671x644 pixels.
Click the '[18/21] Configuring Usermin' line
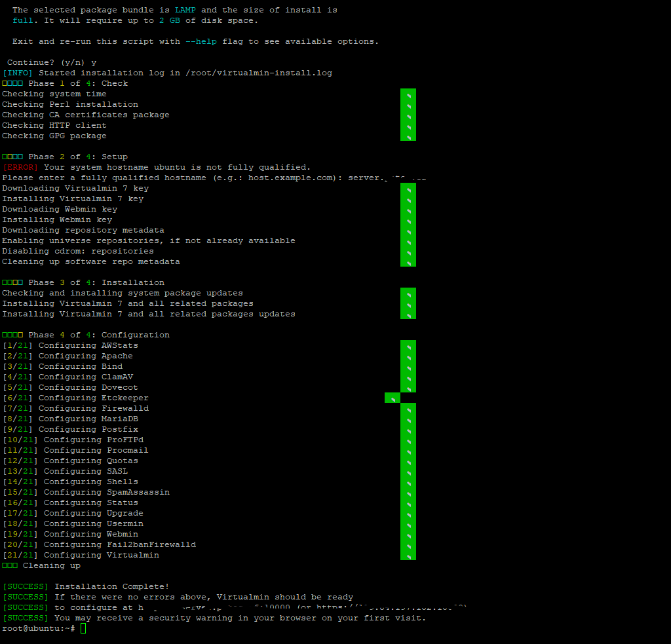73,523
